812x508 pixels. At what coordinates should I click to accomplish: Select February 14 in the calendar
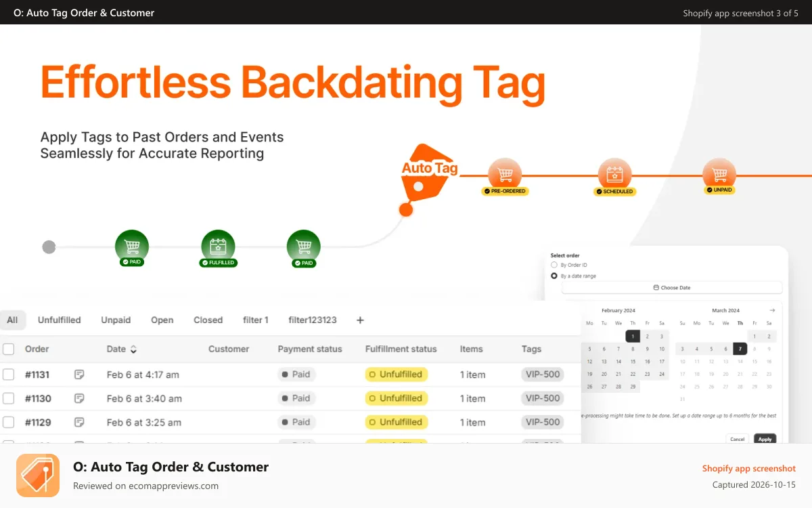(618, 362)
